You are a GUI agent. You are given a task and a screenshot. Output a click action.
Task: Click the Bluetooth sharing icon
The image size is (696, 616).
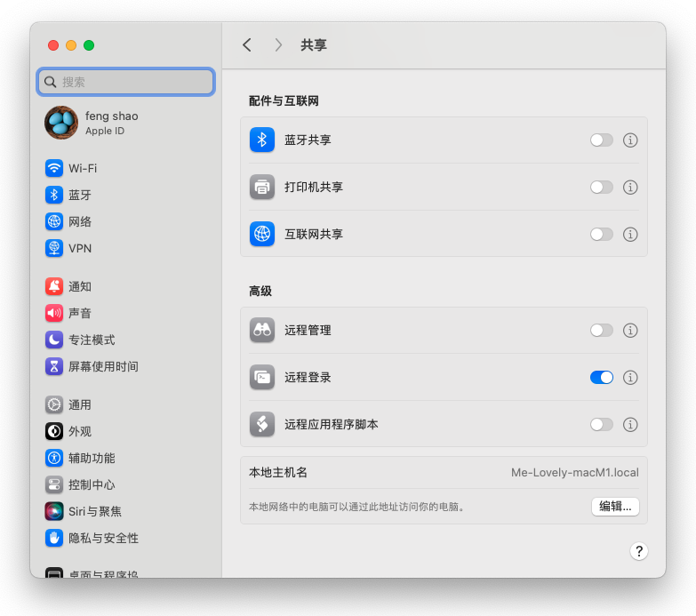tap(262, 140)
